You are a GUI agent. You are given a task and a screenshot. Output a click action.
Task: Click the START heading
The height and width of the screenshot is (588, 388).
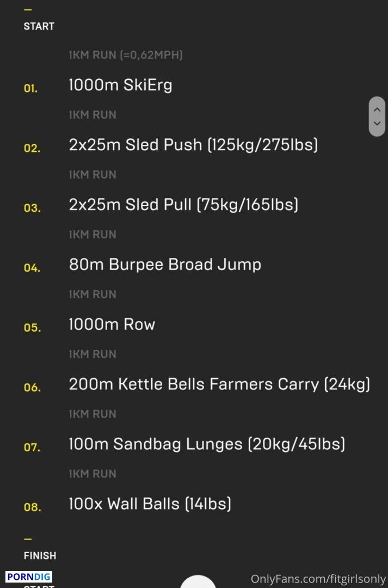pyautogui.click(x=39, y=27)
